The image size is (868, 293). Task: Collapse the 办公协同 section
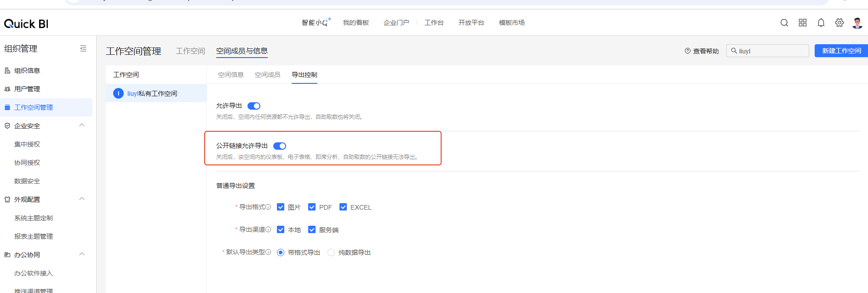tap(82, 254)
